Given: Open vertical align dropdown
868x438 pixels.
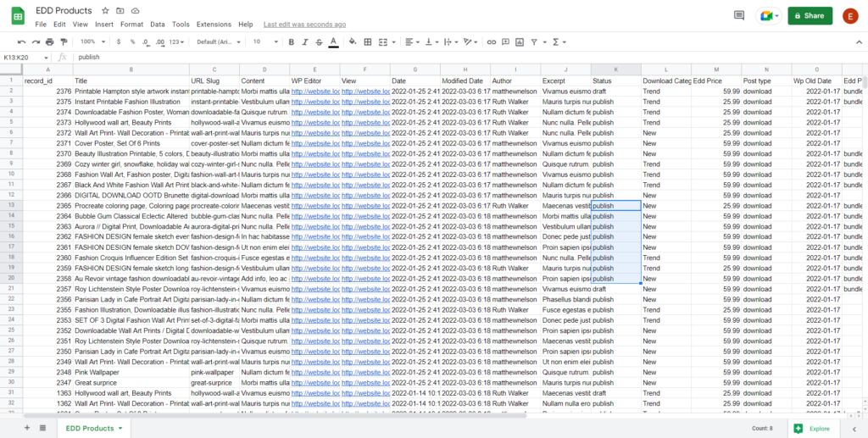Looking at the screenshot, I should (432, 42).
